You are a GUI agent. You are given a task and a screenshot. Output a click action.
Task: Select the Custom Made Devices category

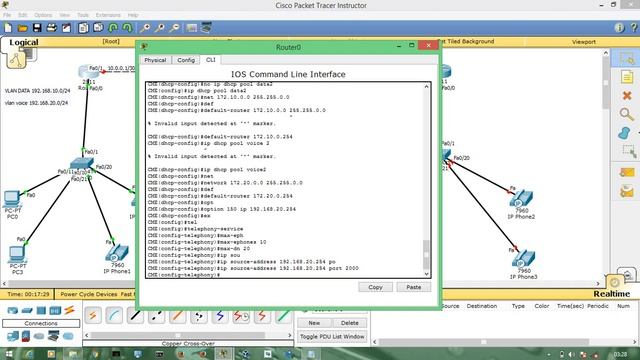[x=53, y=336]
